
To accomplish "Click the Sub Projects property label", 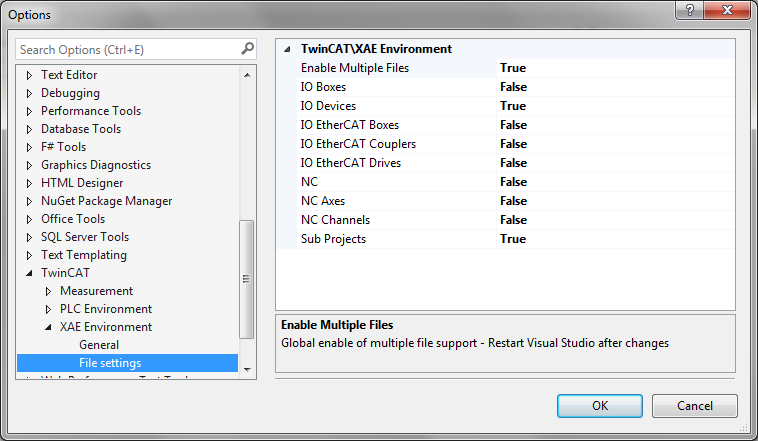I will coord(334,239).
